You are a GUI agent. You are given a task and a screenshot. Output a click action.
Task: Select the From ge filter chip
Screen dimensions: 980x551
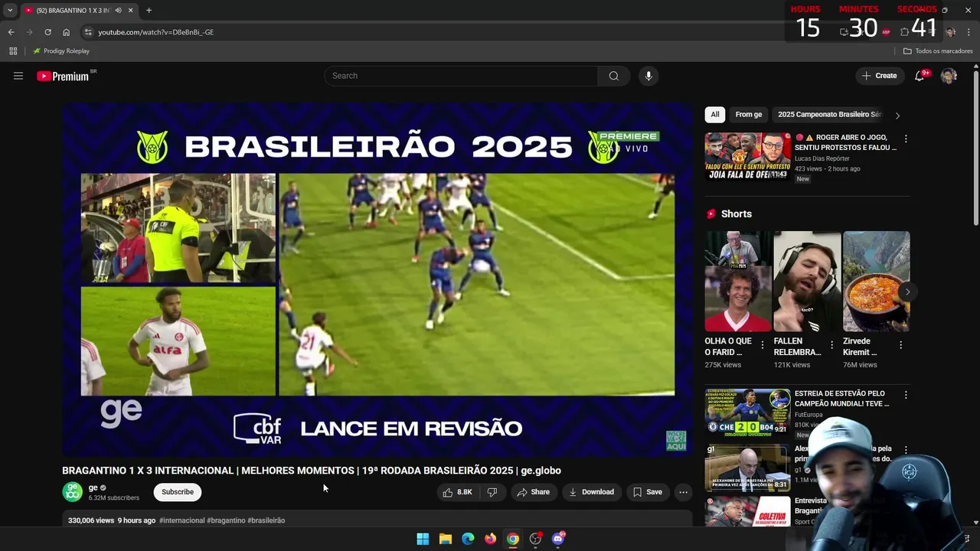pos(749,115)
